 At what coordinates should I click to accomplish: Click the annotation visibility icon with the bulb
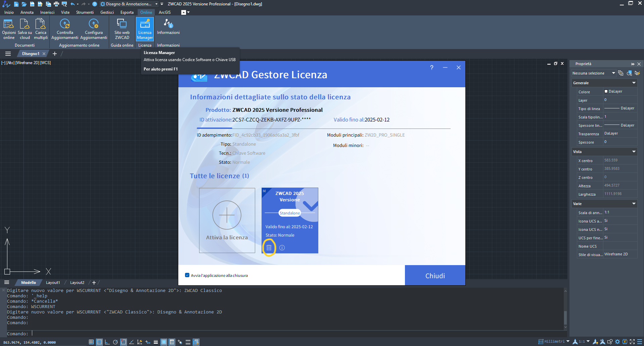click(595, 342)
